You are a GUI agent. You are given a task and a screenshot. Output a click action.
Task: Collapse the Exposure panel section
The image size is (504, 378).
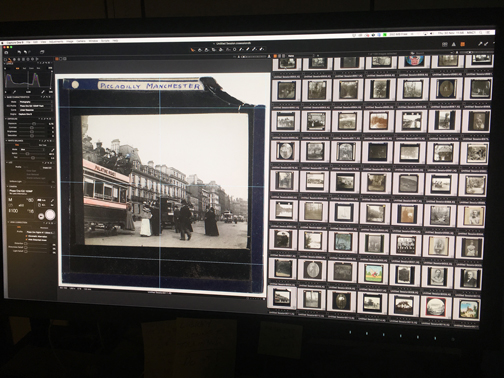[x=6, y=118]
